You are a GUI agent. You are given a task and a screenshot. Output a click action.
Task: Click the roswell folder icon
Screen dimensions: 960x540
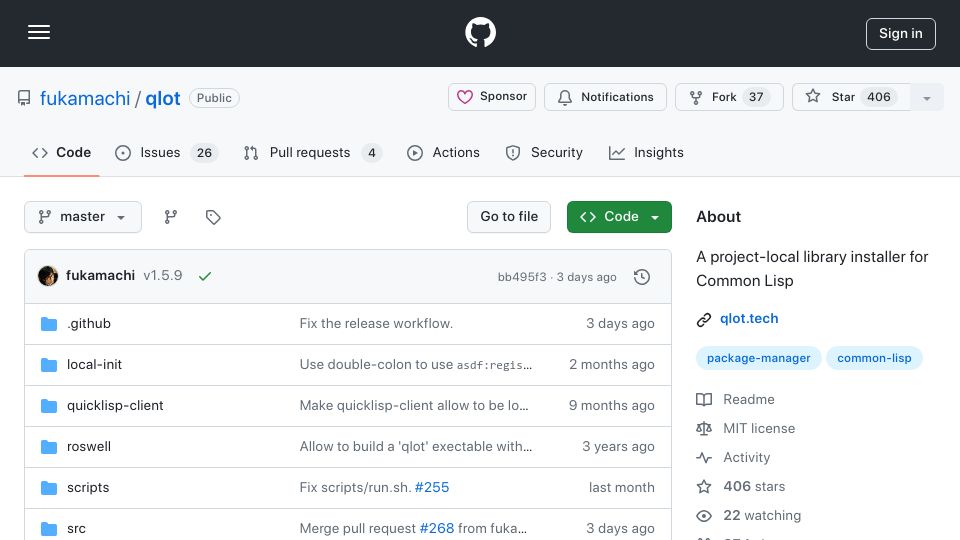(x=49, y=447)
